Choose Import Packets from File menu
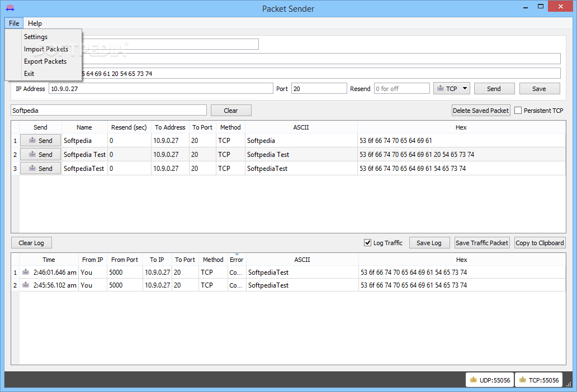 point(44,49)
